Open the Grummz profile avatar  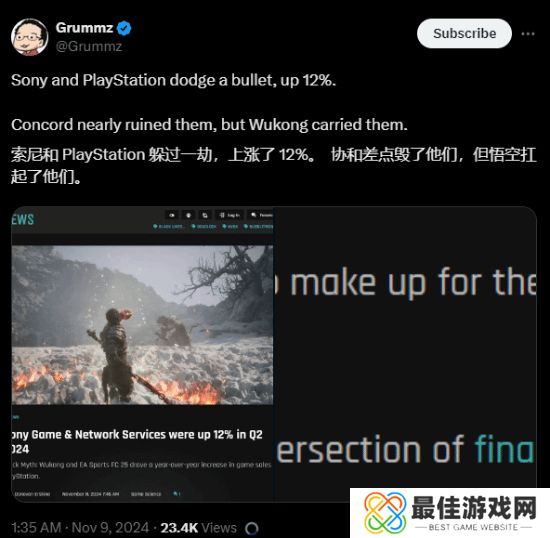tap(29, 37)
